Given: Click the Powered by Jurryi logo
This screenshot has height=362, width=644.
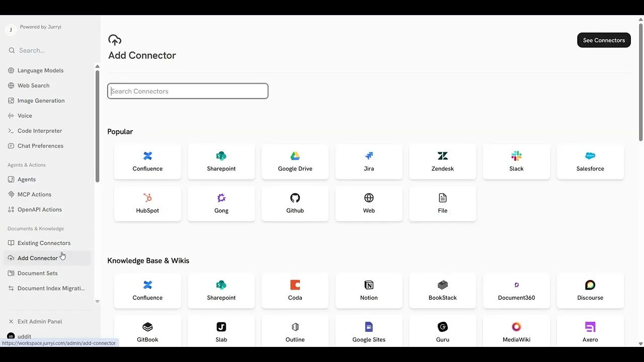Looking at the screenshot, I should click(11, 30).
